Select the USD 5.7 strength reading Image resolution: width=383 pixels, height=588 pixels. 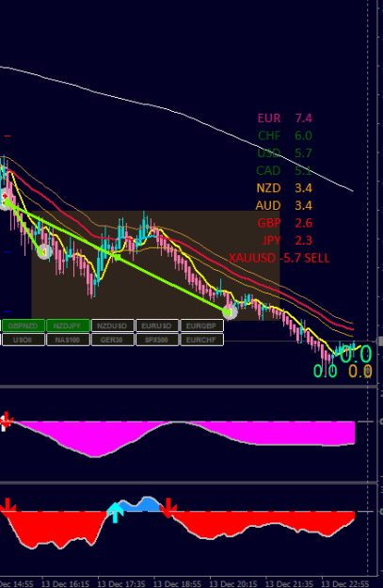(x=285, y=153)
